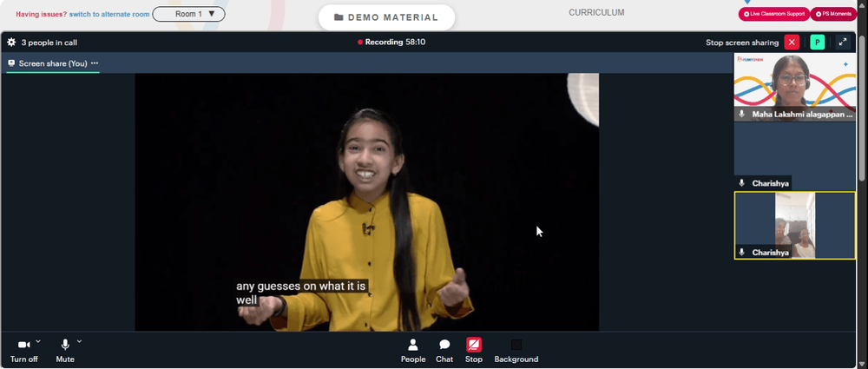Select the Screen share (You) tab
The width and height of the screenshot is (868, 369).
(53, 63)
